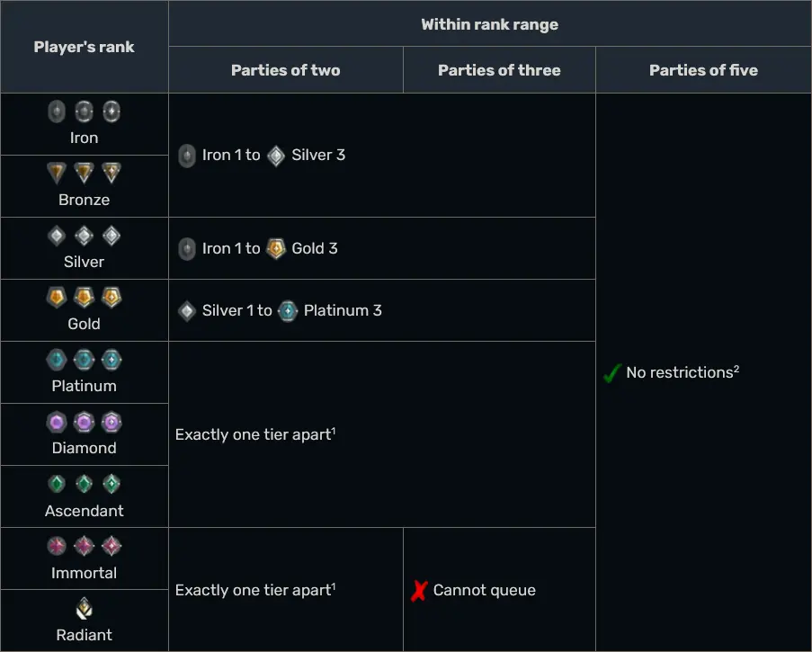
Task: Click the Platinum icon beside Platinum 3
Action: point(288,310)
